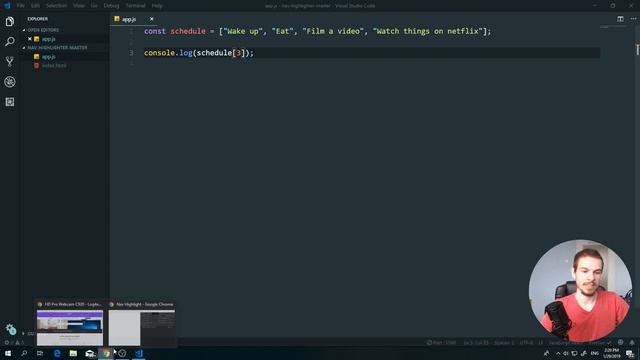The width and height of the screenshot is (640, 360).
Task: Open the File menu
Action: (x=21, y=6)
